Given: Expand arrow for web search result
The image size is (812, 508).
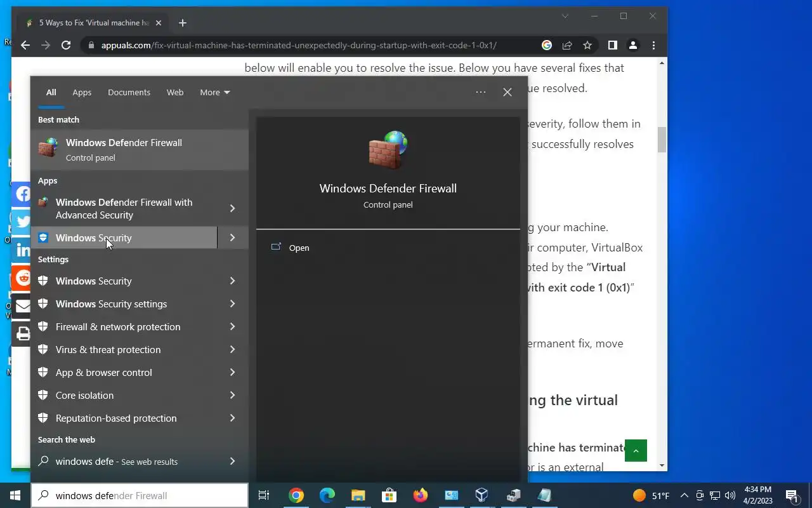Looking at the screenshot, I should click(x=233, y=461).
